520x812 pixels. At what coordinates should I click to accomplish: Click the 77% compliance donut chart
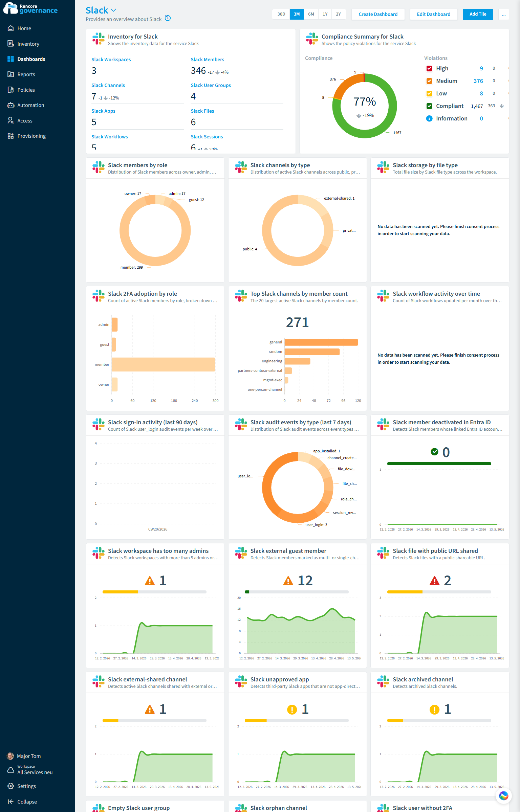tap(365, 106)
